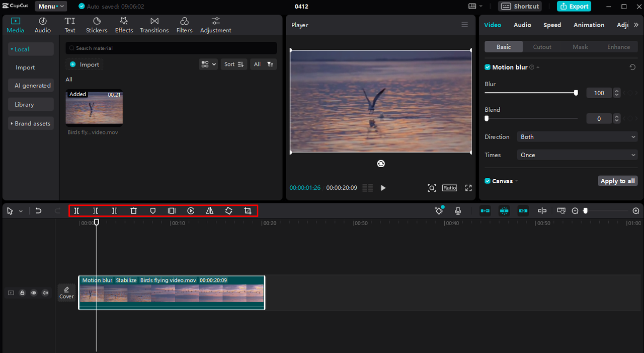Hide the track with eye icon
The width and height of the screenshot is (644, 353).
pos(34,293)
